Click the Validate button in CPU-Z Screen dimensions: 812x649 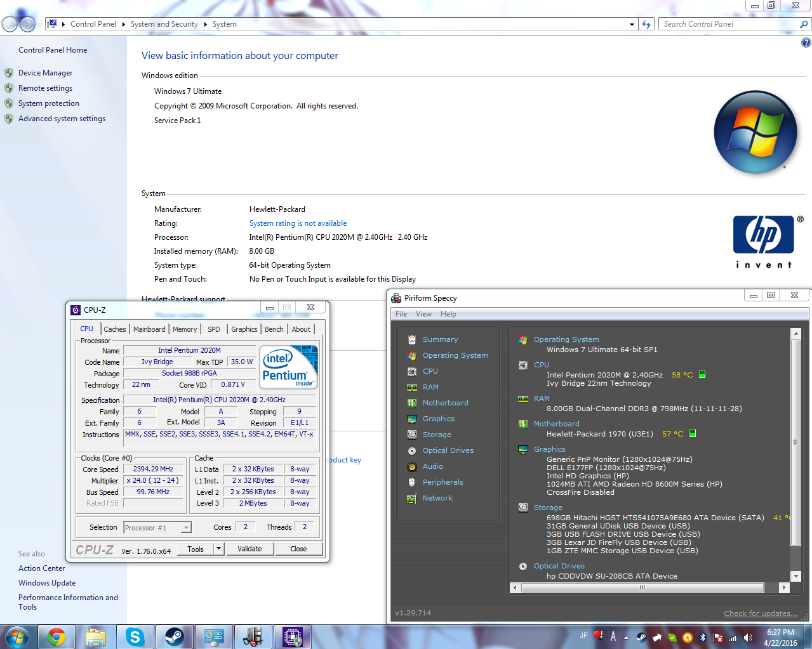coord(250,549)
